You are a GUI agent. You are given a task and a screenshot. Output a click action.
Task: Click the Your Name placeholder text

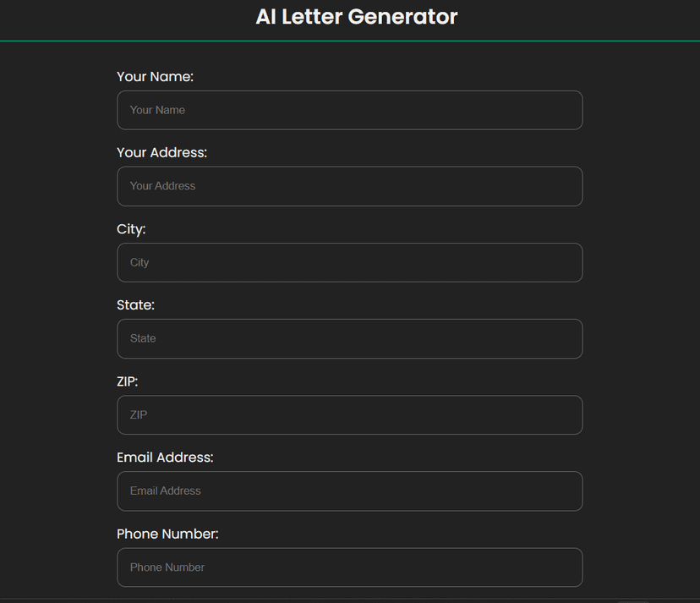156,110
